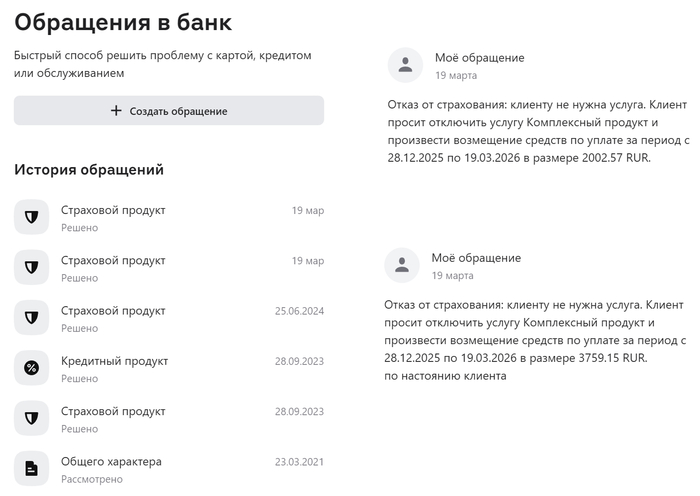Open the Кредитный продукт request title
700x496 pixels.
coord(114,361)
